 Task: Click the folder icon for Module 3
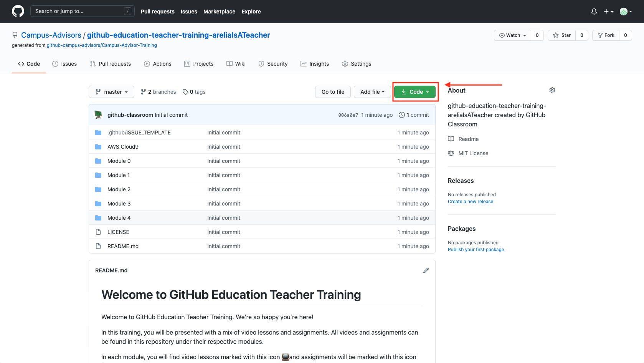click(x=98, y=204)
